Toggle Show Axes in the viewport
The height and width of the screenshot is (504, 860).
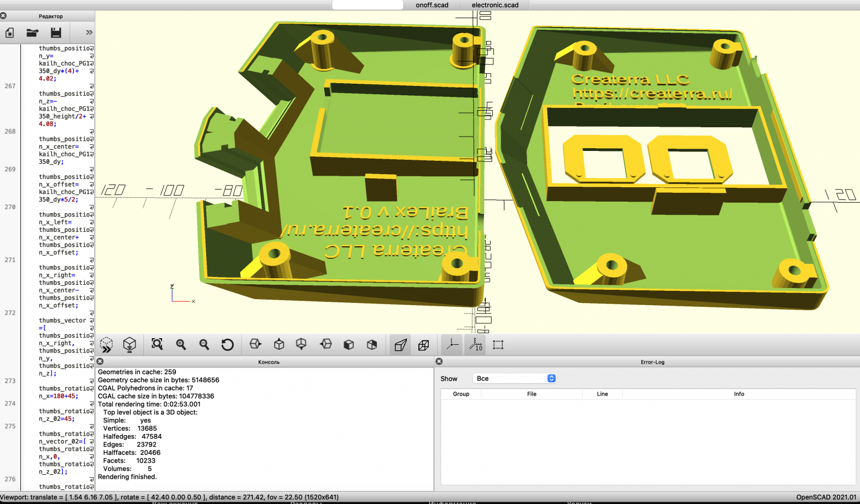(452, 345)
